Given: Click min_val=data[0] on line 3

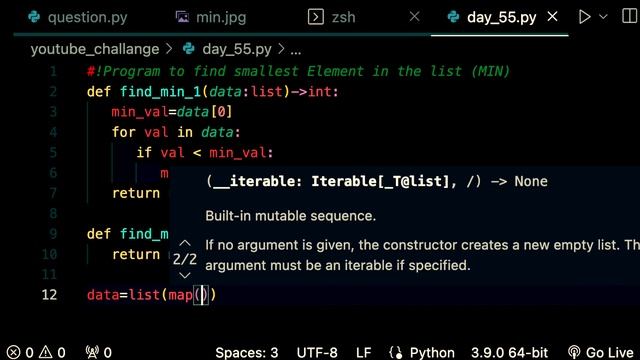Looking at the screenshot, I should (172, 112).
